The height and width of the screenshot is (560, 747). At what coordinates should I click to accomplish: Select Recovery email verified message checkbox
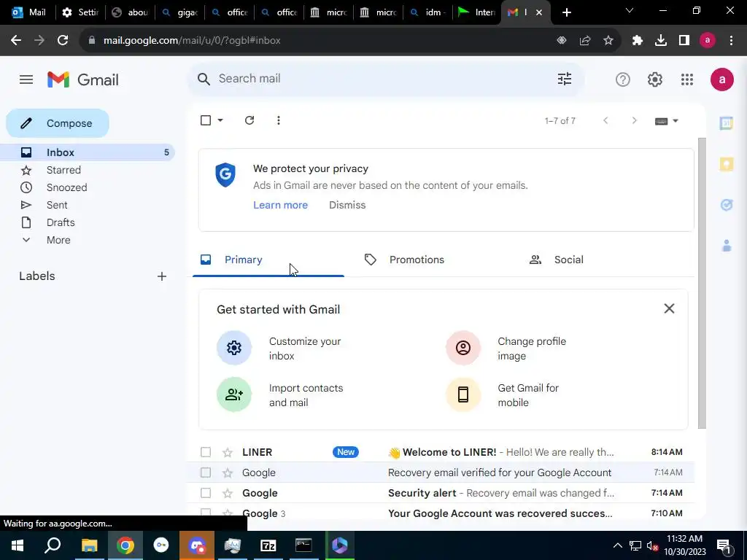[x=205, y=472]
